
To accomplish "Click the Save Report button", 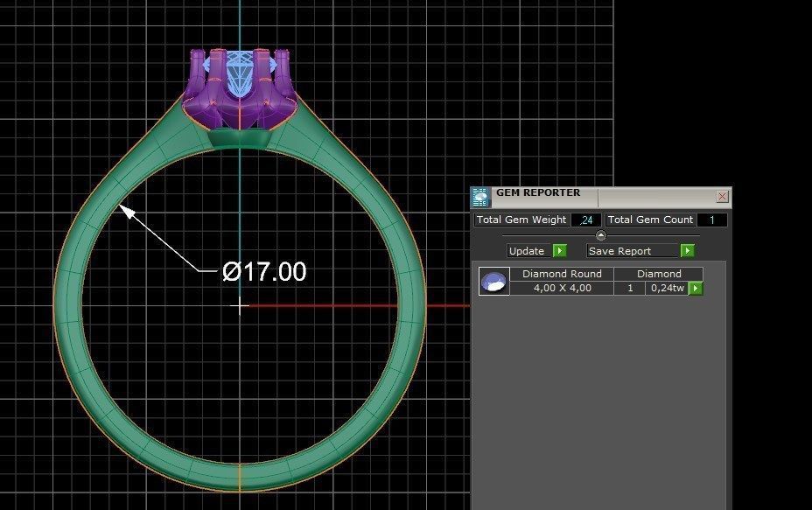I will coord(633,251).
